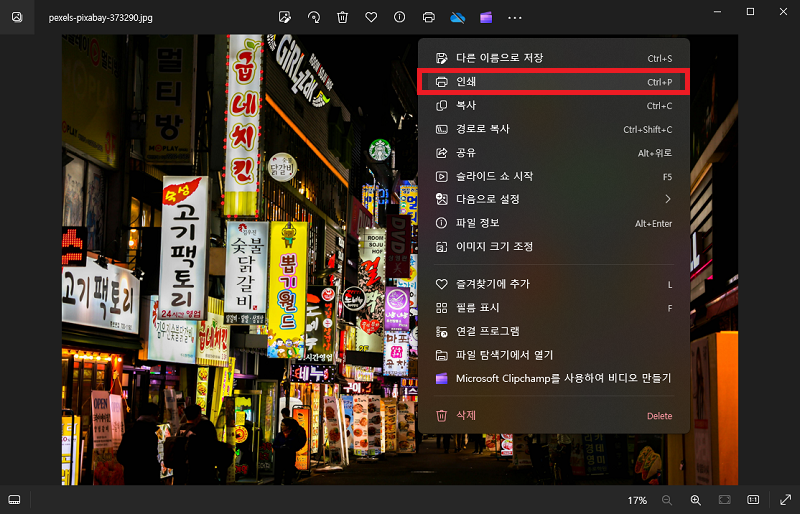Click the printer icon in top toolbar

[429, 17]
